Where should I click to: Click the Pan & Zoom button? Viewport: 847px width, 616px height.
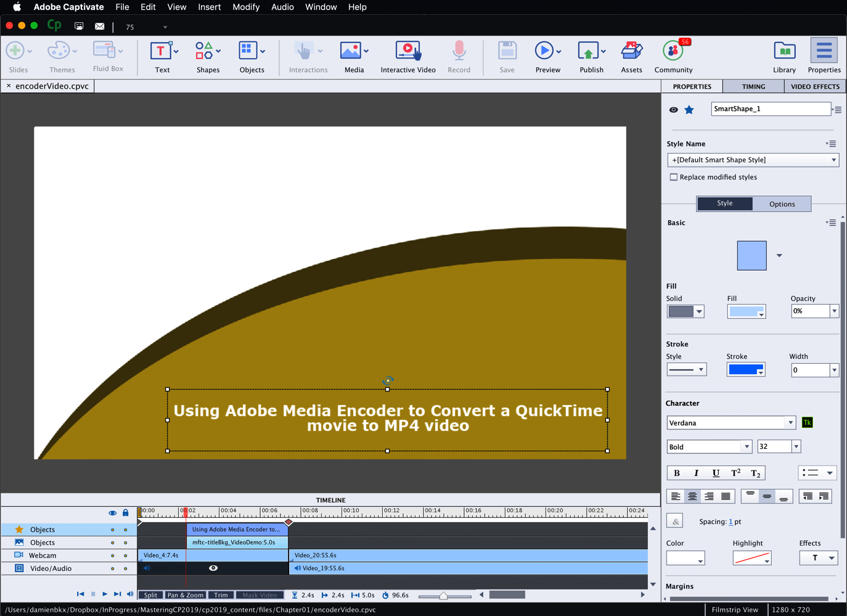tap(186, 595)
